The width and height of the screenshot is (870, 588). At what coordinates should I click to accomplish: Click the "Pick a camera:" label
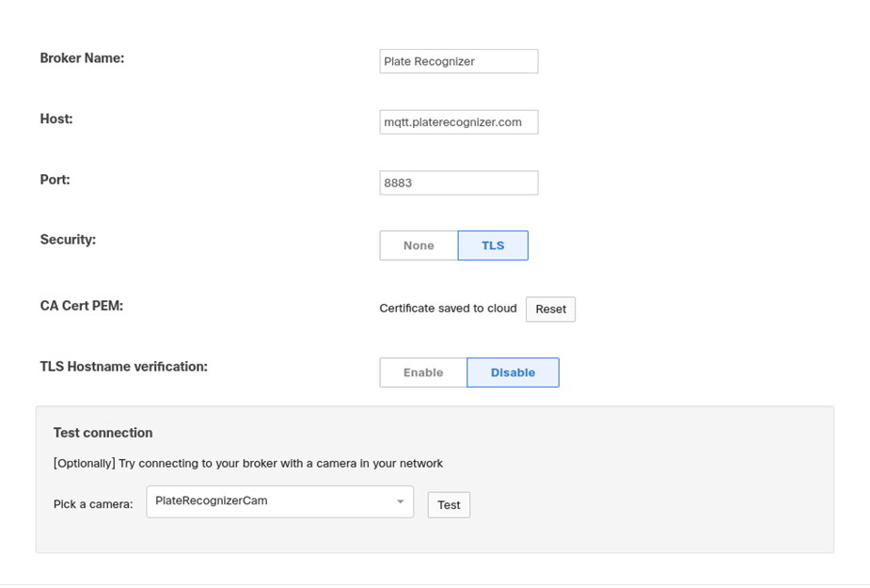(x=93, y=504)
